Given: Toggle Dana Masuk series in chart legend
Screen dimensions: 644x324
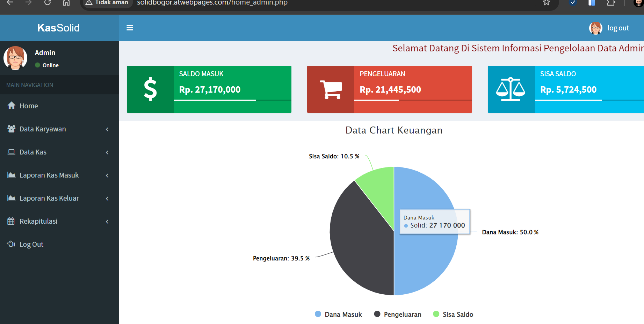Looking at the screenshot, I should (338, 314).
